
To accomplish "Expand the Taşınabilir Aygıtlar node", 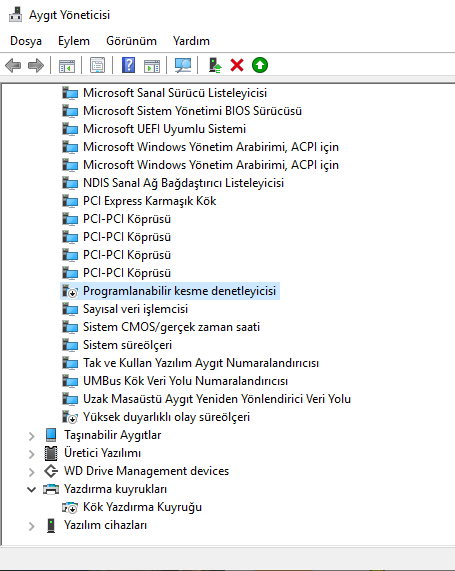I will [x=32, y=436].
